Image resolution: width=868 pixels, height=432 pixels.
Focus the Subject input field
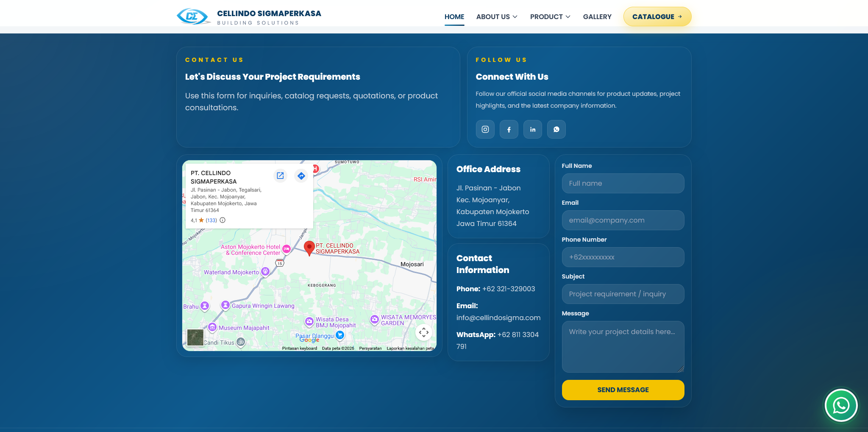[623, 294]
